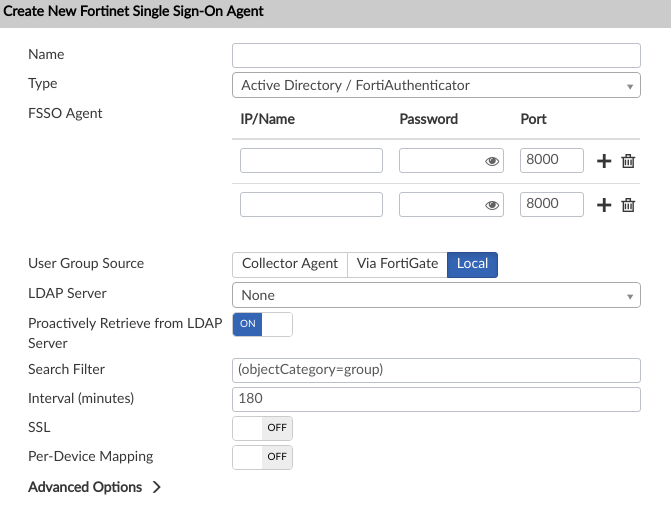
Task: Focus the first IP/Name input field
Action: pyautogui.click(x=311, y=161)
